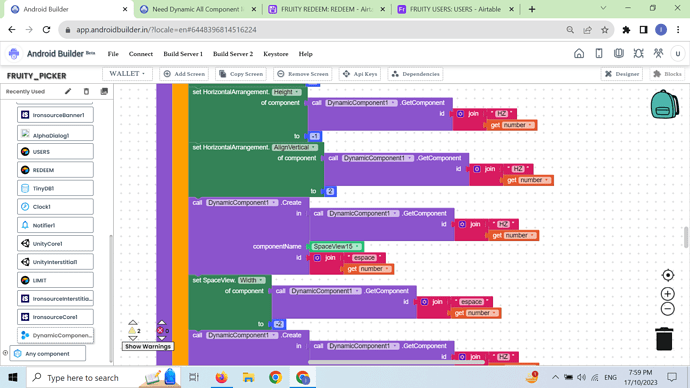Viewport: 690px width, 388px height.
Task: Open the Build Server 1 menu
Action: coord(183,54)
